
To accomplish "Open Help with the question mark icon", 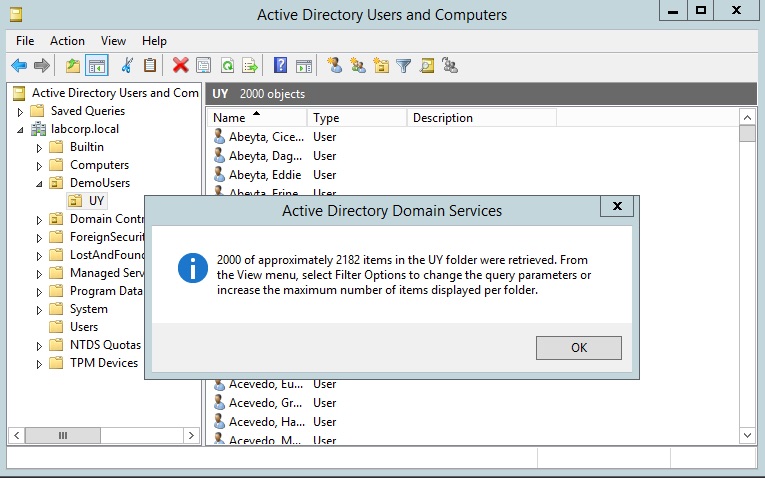I will click(x=281, y=65).
